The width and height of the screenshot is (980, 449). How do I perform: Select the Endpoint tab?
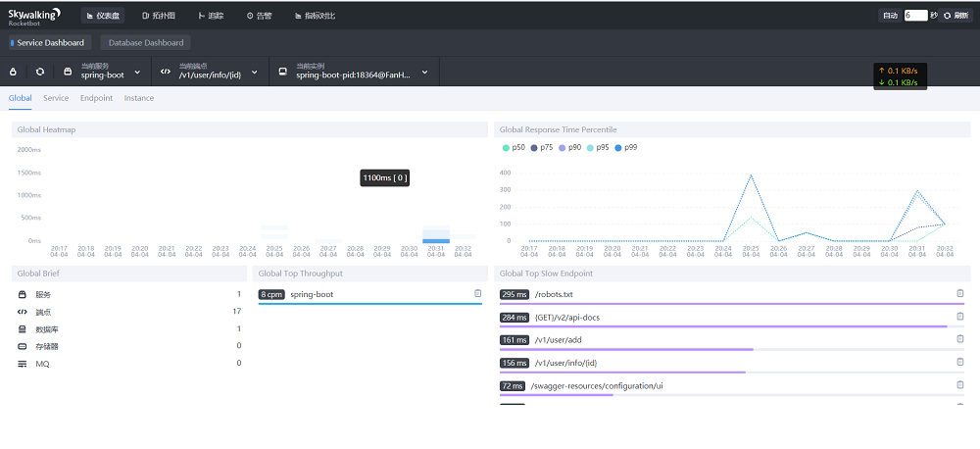coord(96,98)
